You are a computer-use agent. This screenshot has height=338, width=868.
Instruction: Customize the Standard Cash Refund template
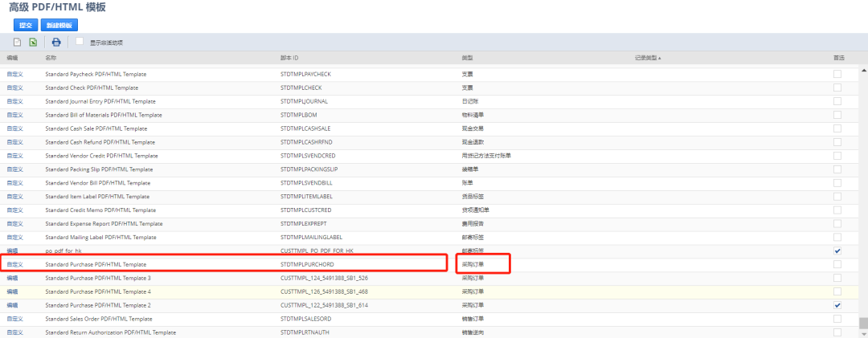pos(15,142)
